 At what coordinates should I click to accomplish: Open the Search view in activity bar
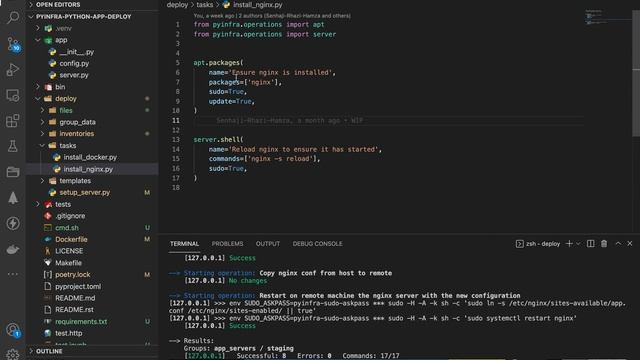click(13, 17)
